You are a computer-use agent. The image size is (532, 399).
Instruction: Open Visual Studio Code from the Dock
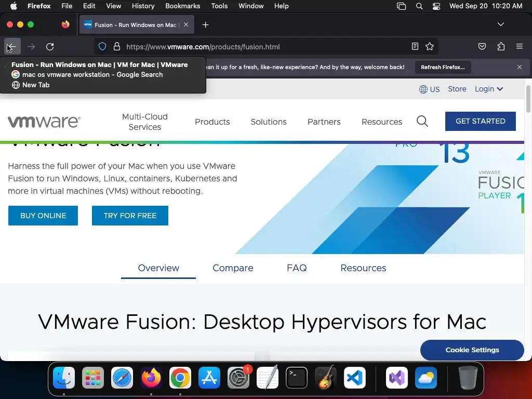(x=354, y=378)
